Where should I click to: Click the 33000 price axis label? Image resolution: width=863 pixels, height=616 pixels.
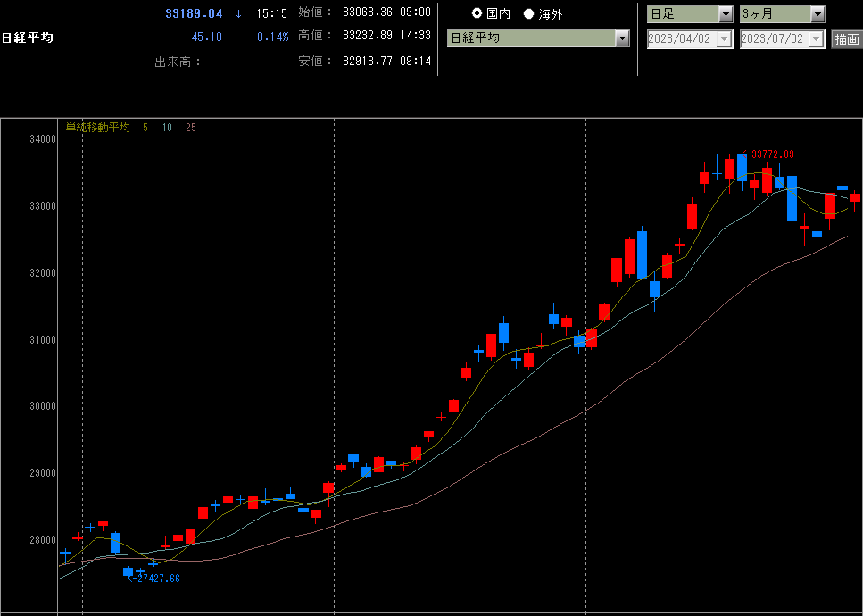pos(43,206)
